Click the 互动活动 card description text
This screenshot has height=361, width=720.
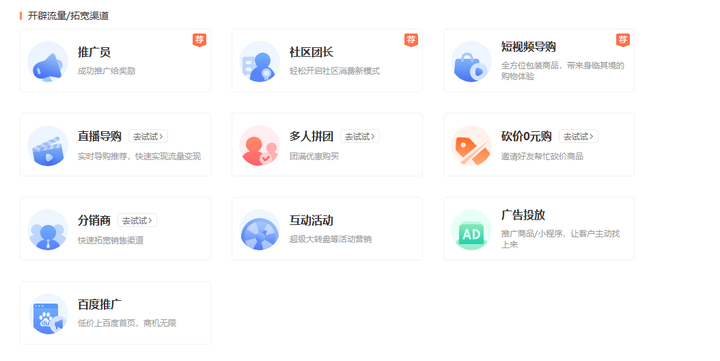(330, 239)
